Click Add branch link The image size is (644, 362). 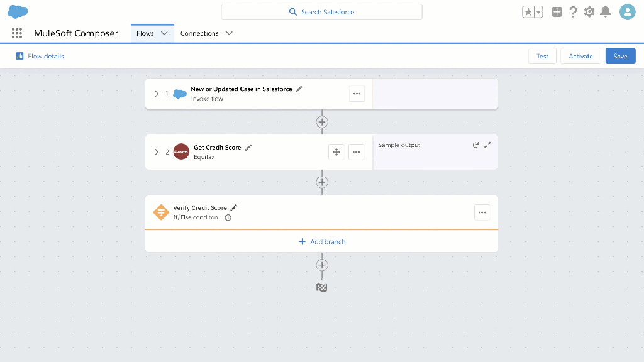coord(321,241)
